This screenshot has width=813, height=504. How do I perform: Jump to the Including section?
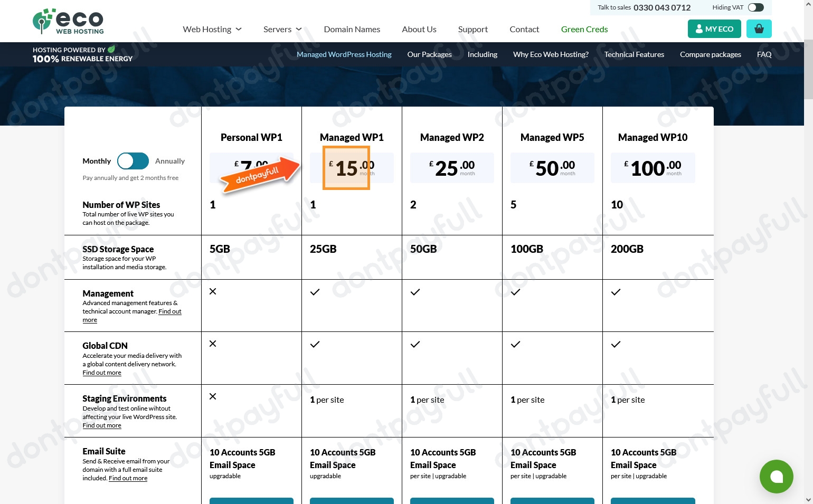coord(483,54)
